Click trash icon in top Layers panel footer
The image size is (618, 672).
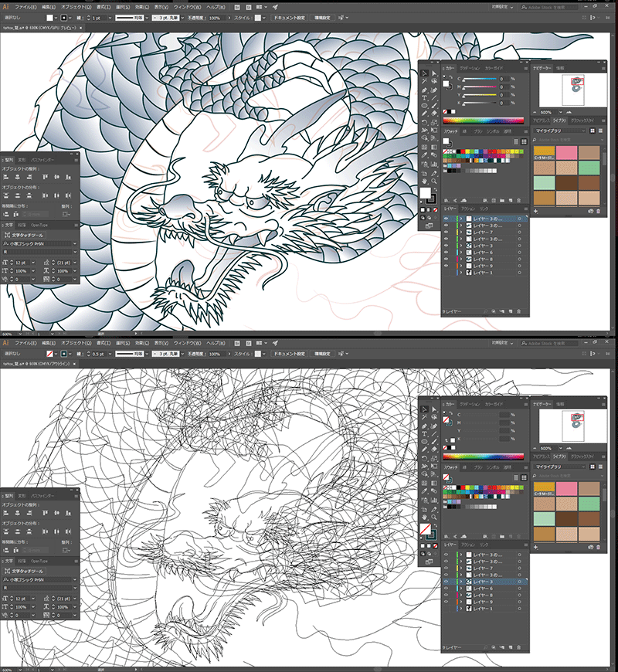point(518,311)
